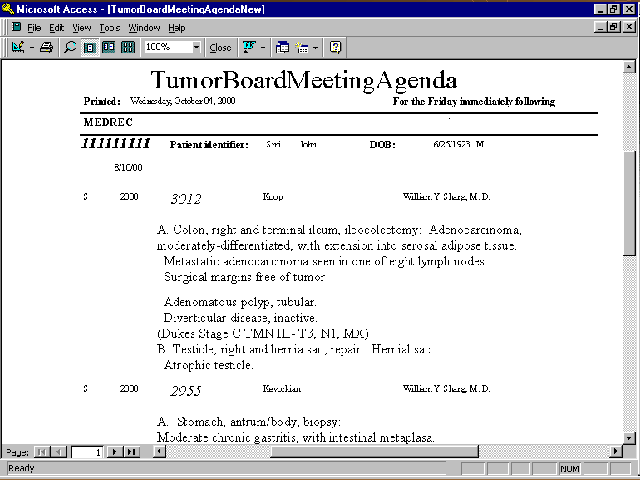Open the Database Window icon

point(281,47)
